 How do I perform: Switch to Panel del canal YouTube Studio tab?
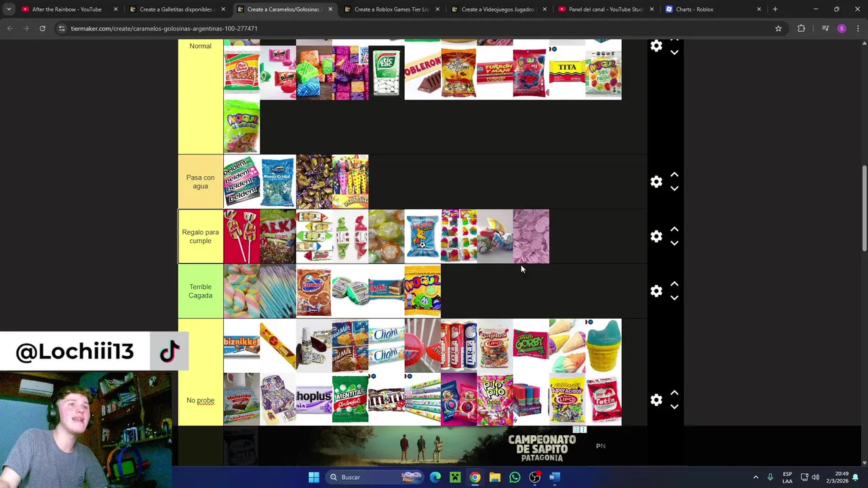pos(606,9)
